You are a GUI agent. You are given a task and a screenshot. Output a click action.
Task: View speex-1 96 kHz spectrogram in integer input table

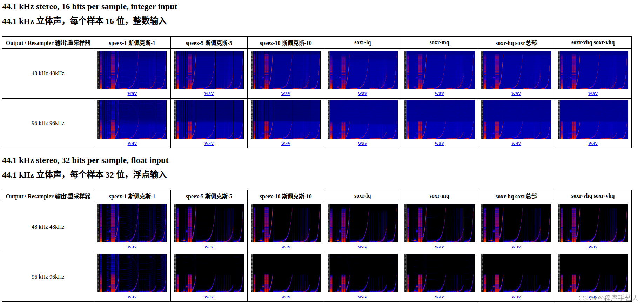pyautogui.click(x=132, y=119)
